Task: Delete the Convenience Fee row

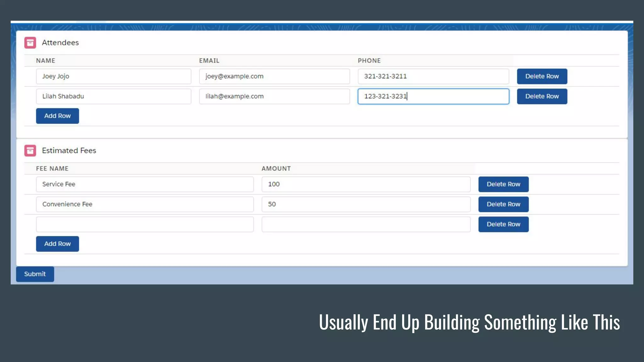Action: point(503,204)
